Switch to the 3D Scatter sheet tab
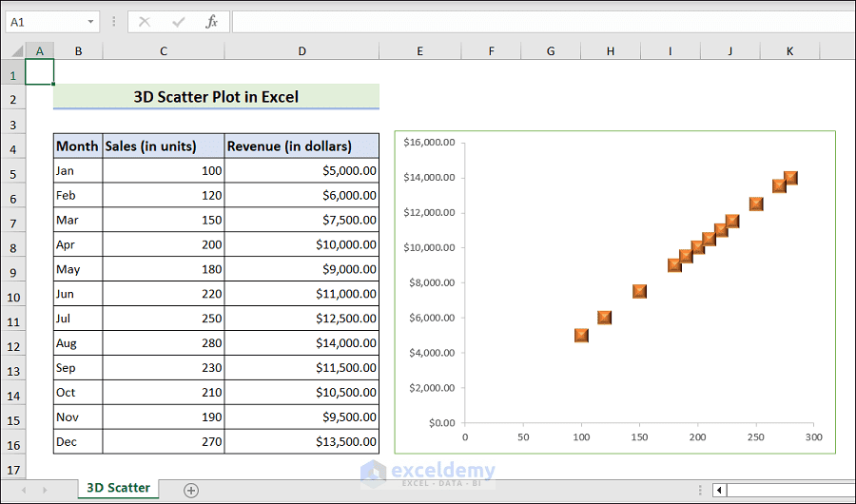The width and height of the screenshot is (856, 504). pyautogui.click(x=119, y=488)
